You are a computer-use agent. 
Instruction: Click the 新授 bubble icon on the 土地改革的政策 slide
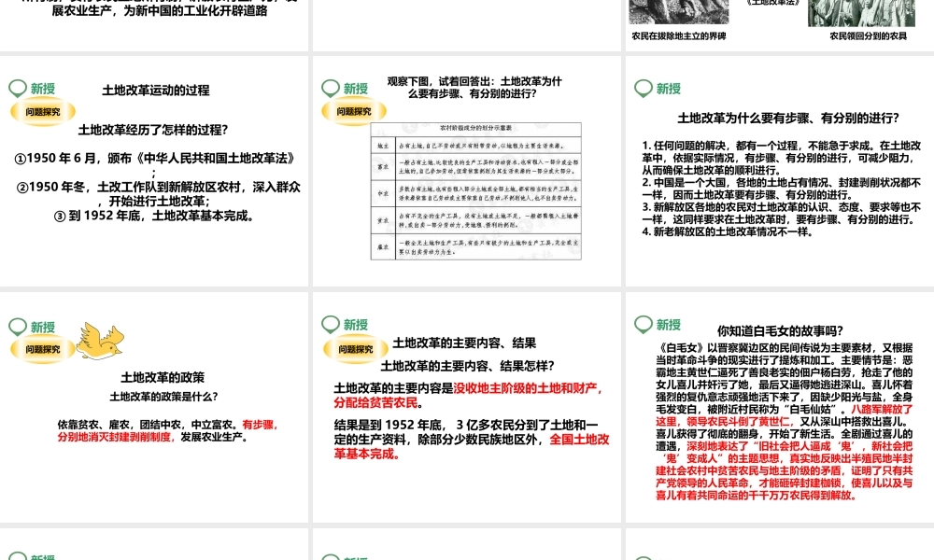[18, 327]
